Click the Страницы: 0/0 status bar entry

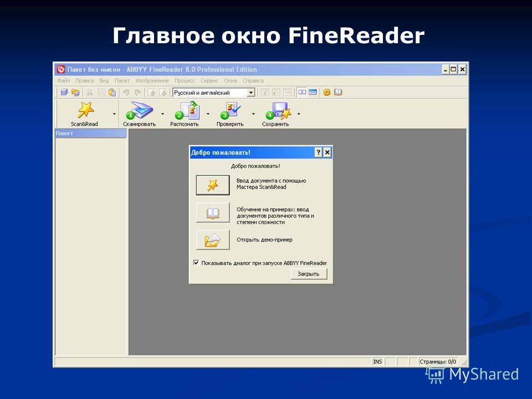coord(438,362)
